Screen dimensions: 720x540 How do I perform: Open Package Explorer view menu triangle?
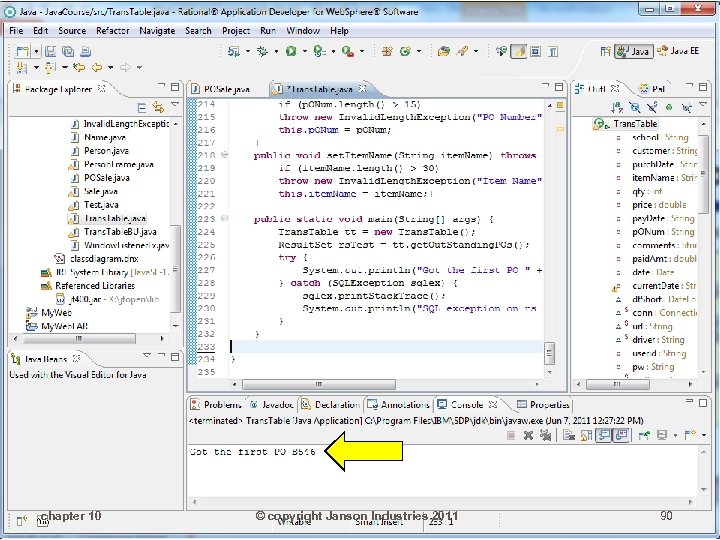175,105
